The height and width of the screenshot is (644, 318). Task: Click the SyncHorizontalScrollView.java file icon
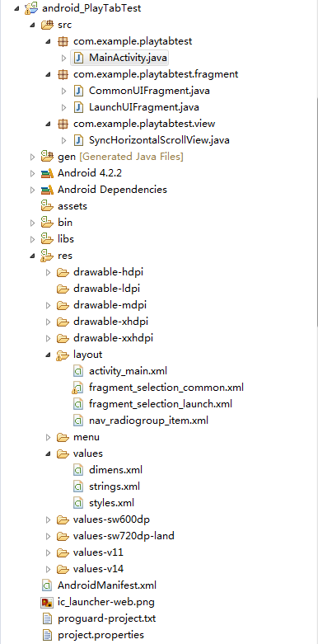78,140
